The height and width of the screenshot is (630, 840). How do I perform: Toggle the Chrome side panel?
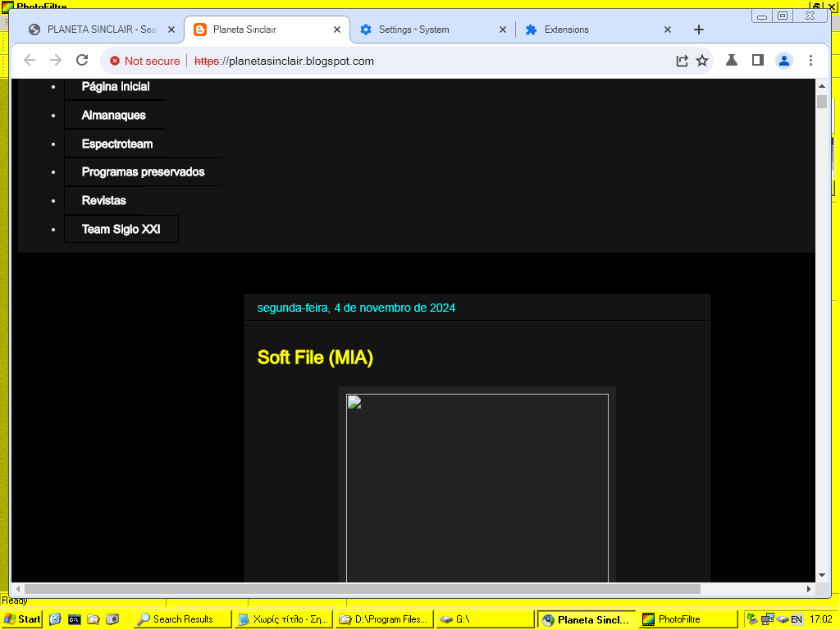757,61
